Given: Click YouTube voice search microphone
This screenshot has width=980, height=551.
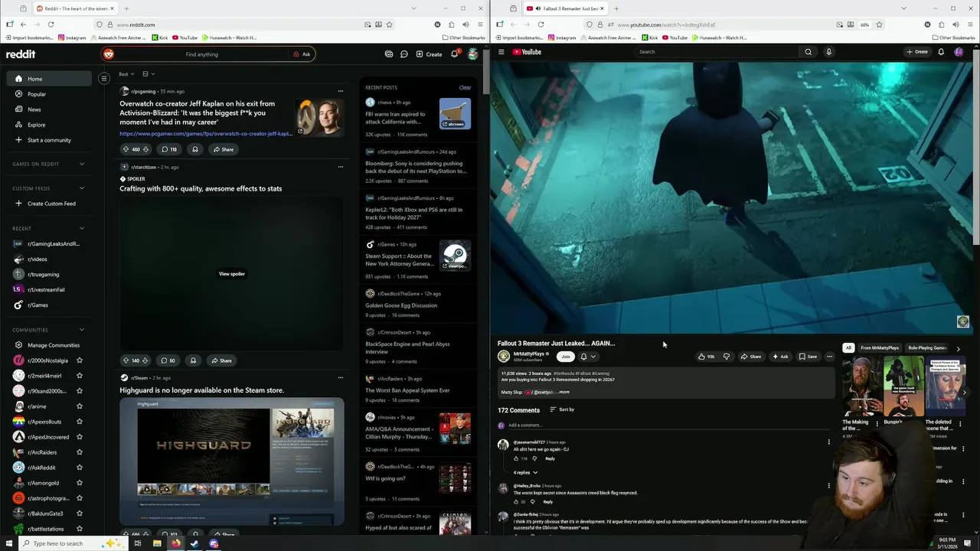Looking at the screenshot, I should tap(828, 52).
